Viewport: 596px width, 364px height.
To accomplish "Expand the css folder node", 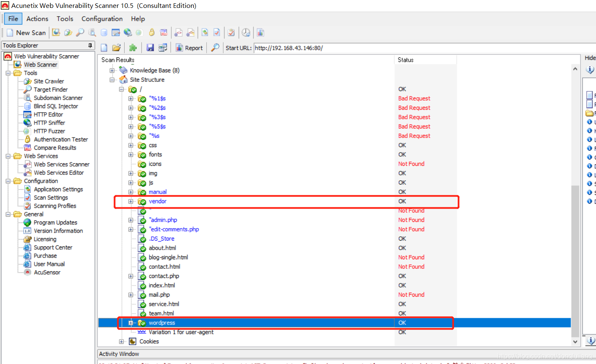I will coord(131,145).
